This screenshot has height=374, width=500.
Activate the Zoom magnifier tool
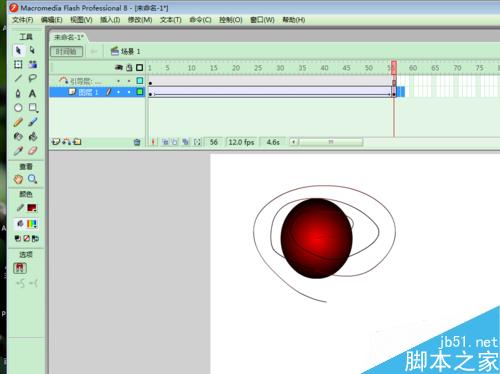(x=32, y=179)
